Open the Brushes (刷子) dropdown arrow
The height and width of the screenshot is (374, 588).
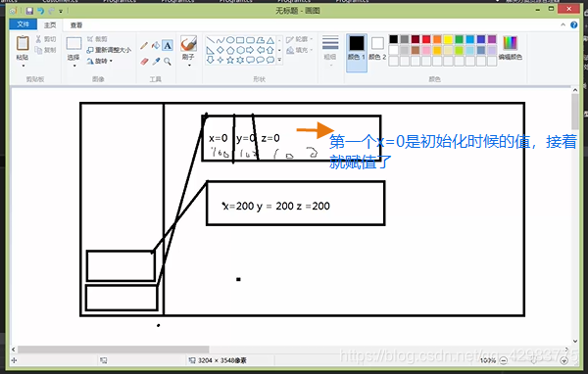point(188,66)
